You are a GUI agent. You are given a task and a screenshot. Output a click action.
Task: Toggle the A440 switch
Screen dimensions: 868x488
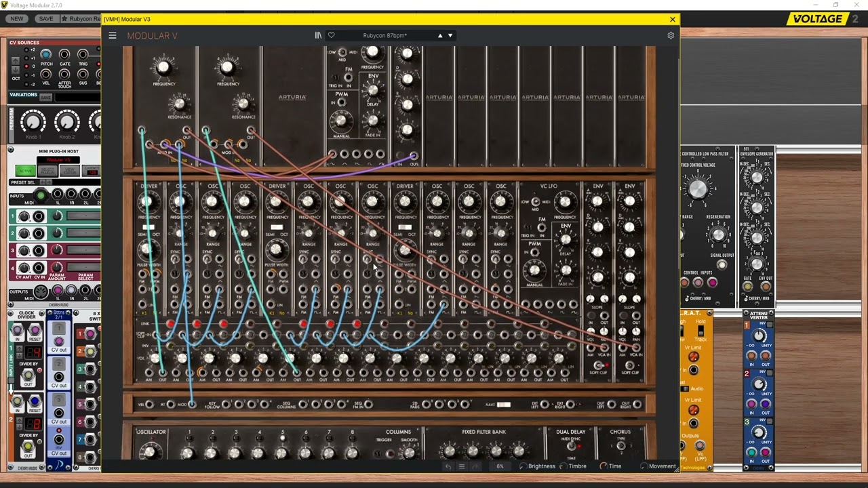point(503,405)
